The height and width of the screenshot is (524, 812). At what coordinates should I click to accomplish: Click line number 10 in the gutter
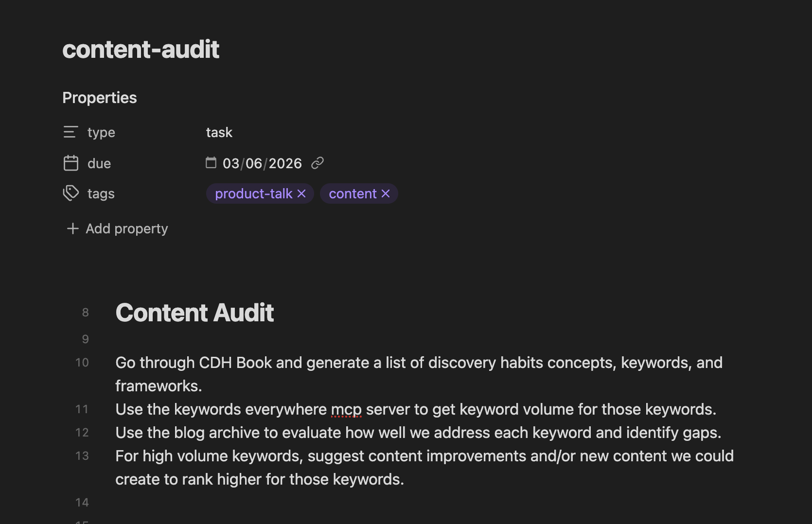[x=81, y=362]
